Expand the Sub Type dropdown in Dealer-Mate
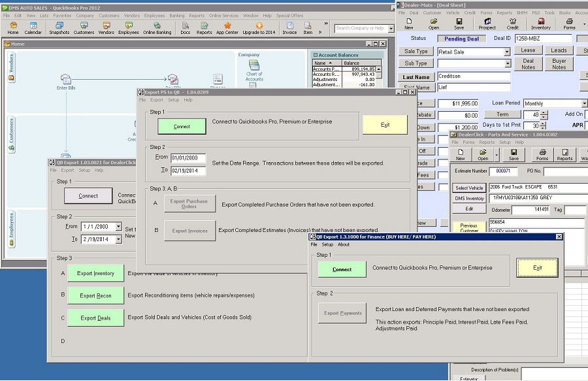Viewport: 588px width, 381px height. [508, 63]
